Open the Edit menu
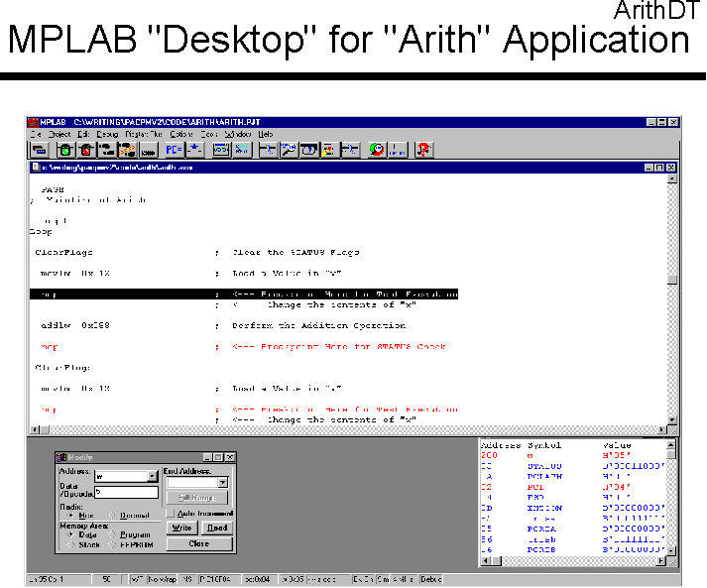The image size is (707, 588). [83, 134]
